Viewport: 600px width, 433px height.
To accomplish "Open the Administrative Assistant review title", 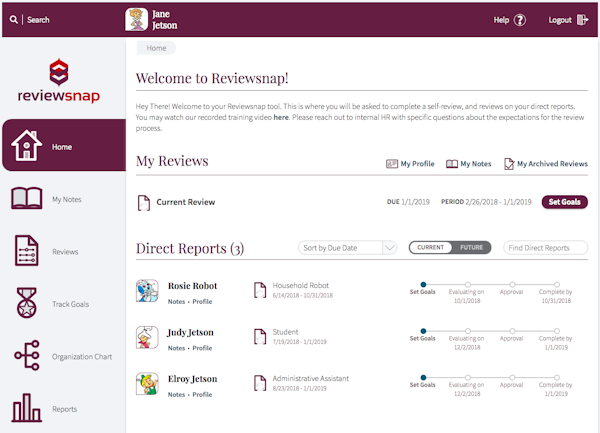I will [311, 378].
